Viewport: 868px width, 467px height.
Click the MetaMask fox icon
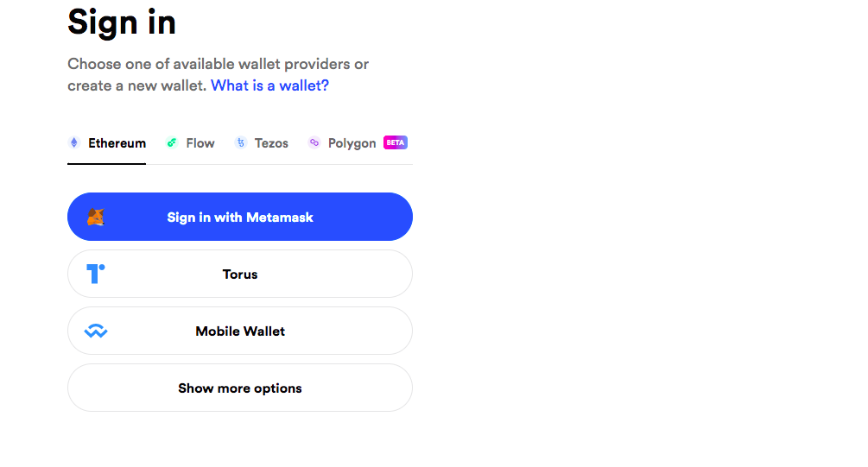(x=96, y=218)
